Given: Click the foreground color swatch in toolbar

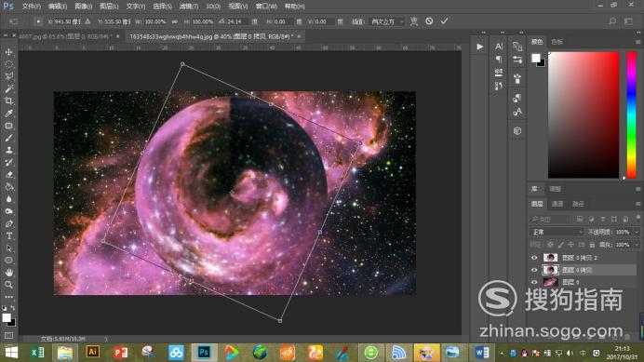Looking at the screenshot, I should pos(7,317).
